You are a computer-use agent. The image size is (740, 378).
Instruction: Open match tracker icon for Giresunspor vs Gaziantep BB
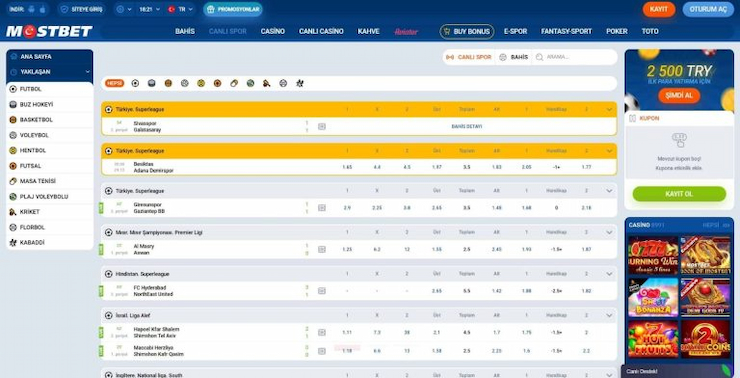pos(322,208)
